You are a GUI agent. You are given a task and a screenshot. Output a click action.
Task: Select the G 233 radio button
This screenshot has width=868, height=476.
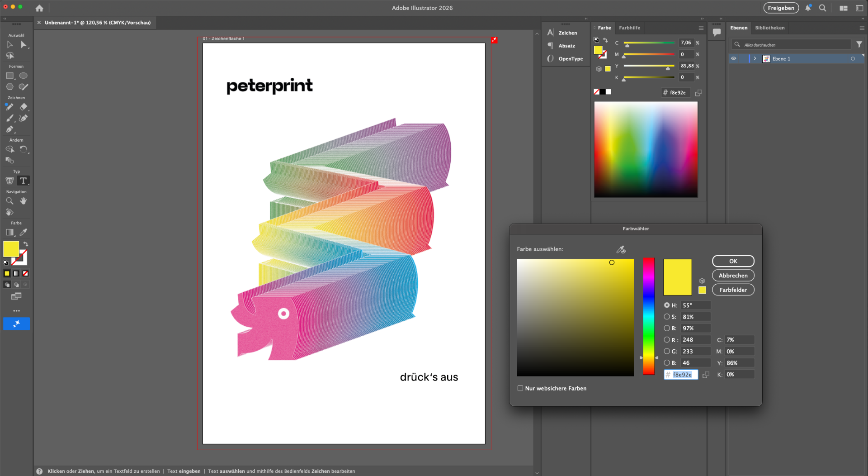coord(667,351)
